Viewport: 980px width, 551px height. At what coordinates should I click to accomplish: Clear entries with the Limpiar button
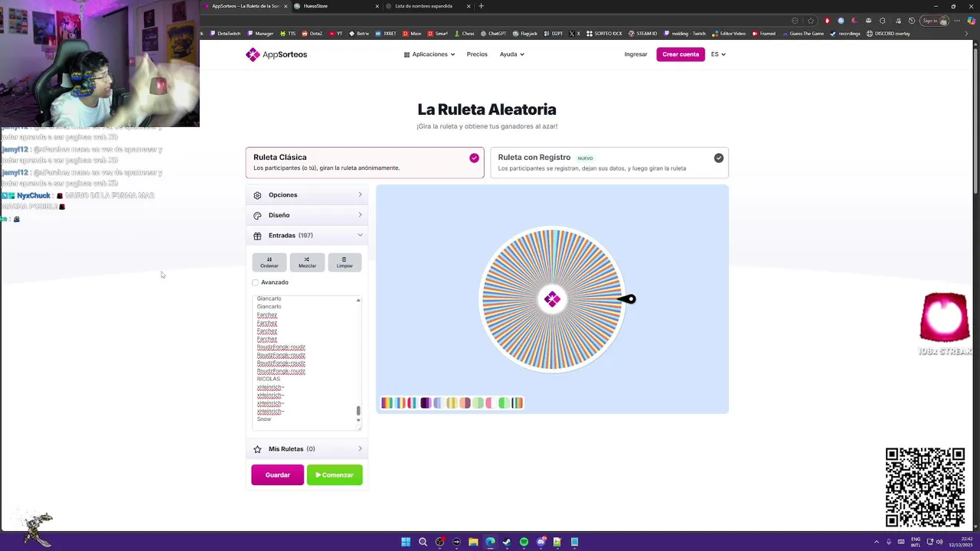[x=345, y=262]
